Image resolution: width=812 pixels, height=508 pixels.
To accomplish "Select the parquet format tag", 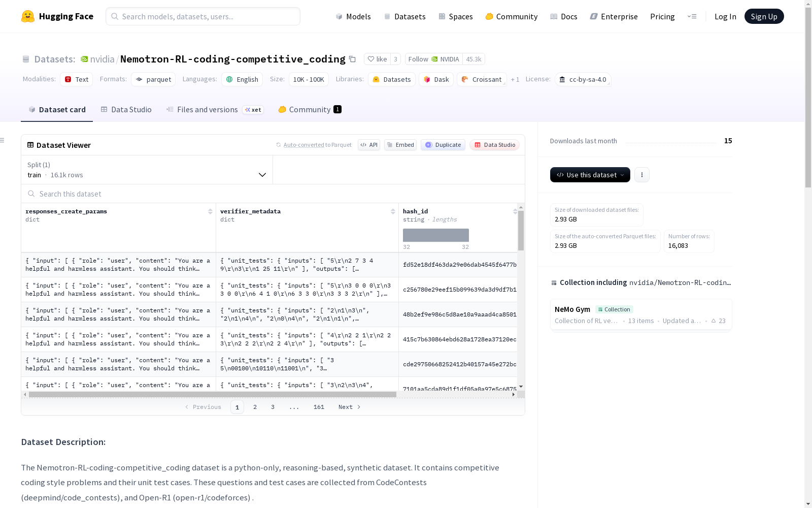I will 153,79.
